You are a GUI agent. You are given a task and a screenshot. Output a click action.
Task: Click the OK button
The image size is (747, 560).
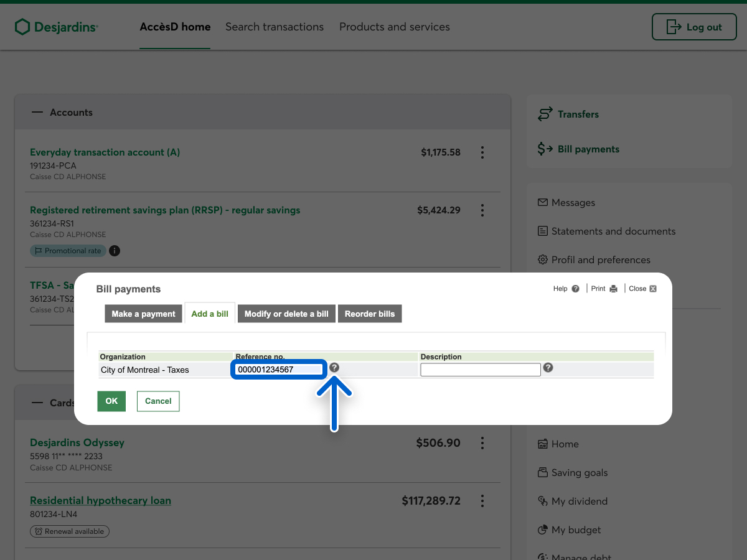pyautogui.click(x=111, y=401)
